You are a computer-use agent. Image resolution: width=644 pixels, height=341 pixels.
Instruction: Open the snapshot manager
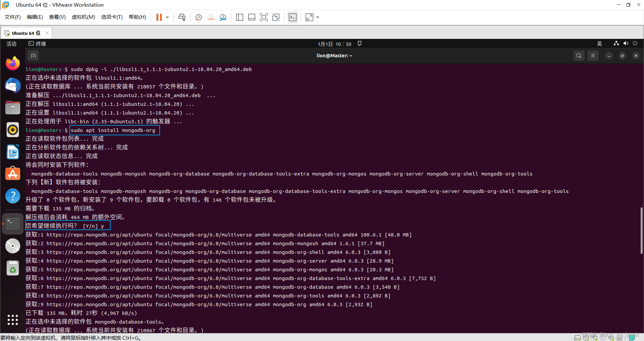point(223,17)
